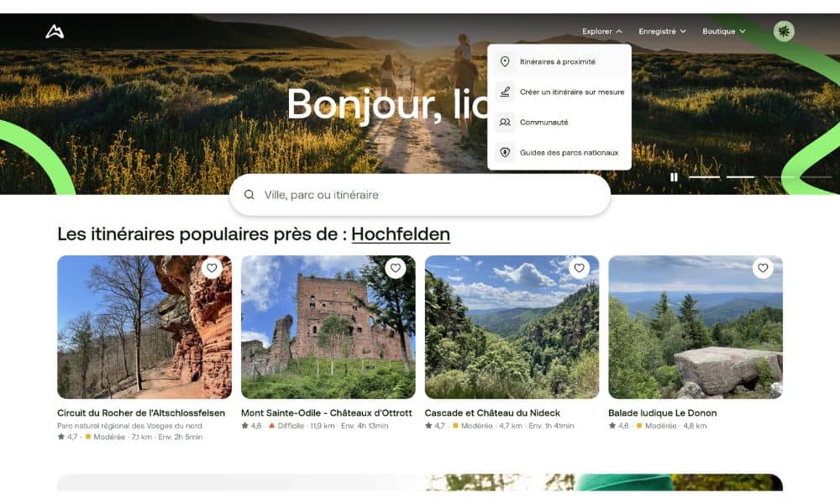Click the pencil icon for custom route
Screen dimensions: 840x504
point(505,92)
